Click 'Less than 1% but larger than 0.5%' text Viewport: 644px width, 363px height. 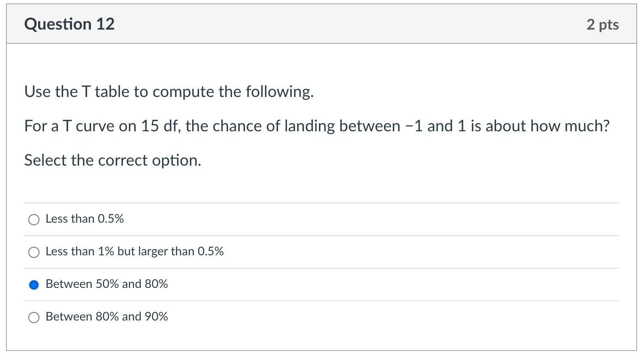(135, 251)
